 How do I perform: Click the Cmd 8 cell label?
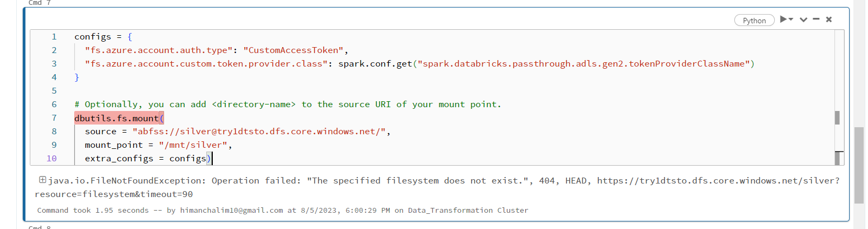coord(40,227)
